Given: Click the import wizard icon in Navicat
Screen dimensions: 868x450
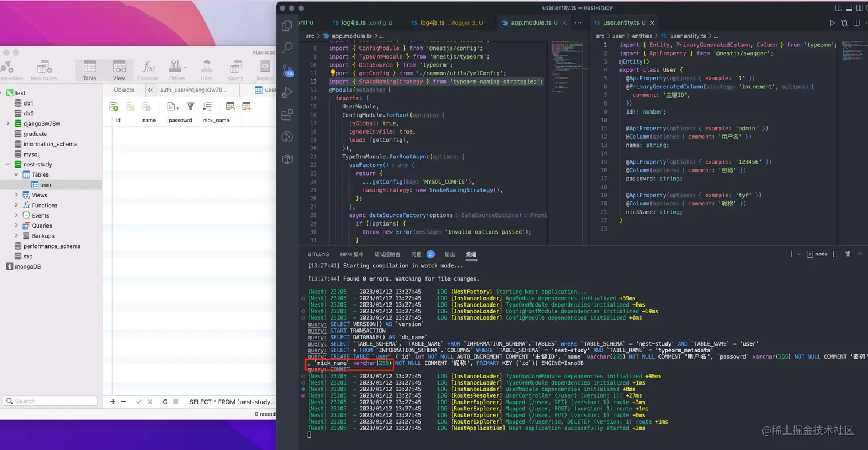Looking at the screenshot, I should click(230, 106).
